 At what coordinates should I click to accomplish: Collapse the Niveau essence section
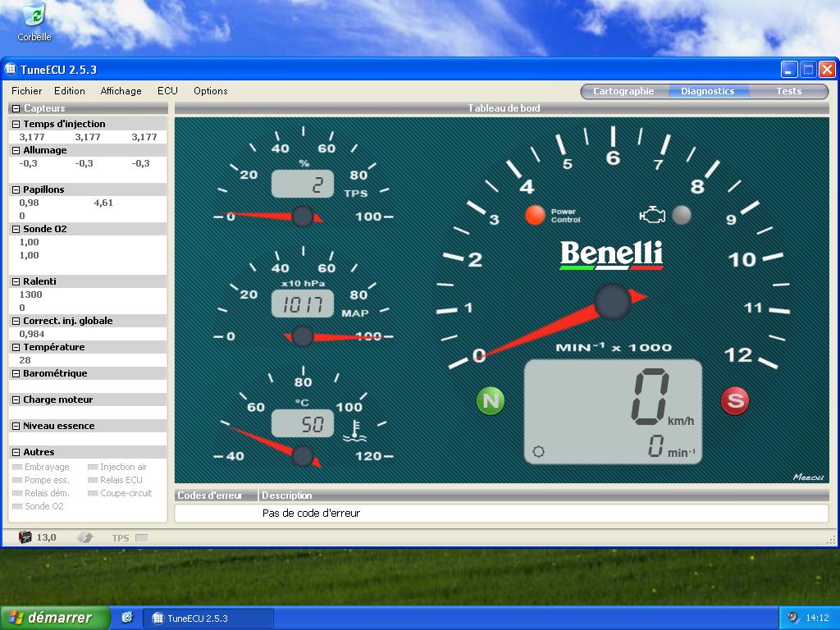16,427
